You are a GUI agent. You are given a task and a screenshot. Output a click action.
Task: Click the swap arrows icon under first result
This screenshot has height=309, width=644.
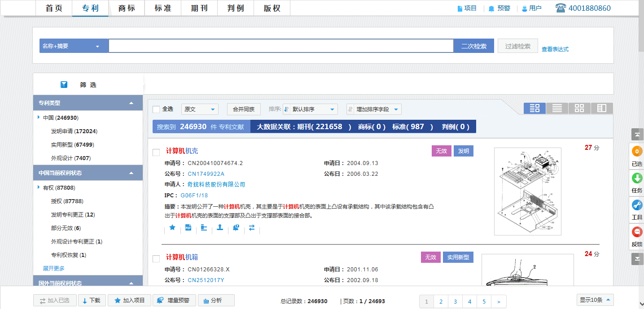[x=252, y=228]
